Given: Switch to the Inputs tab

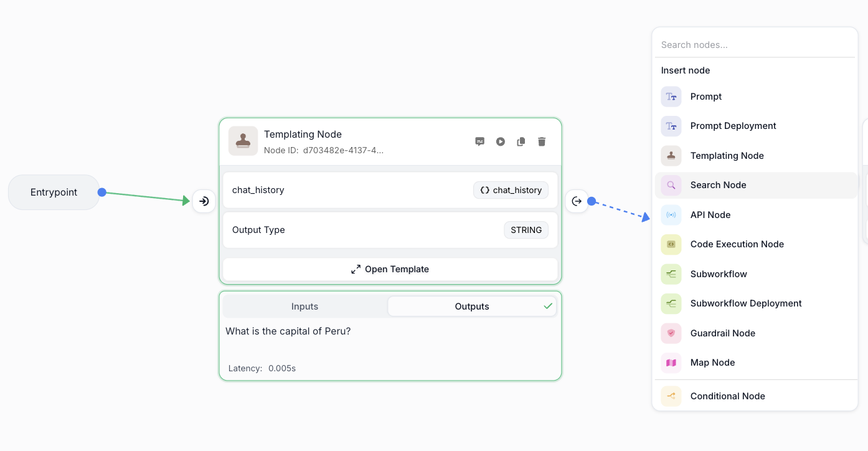Looking at the screenshot, I should pos(305,306).
